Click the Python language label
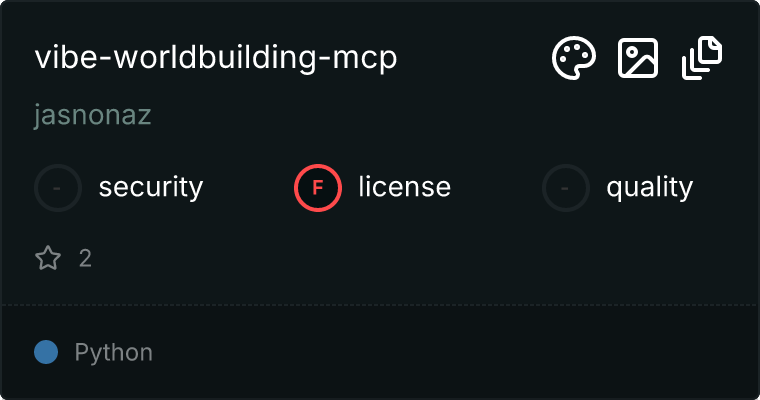The width and height of the screenshot is (760, 400). point(114,352)
